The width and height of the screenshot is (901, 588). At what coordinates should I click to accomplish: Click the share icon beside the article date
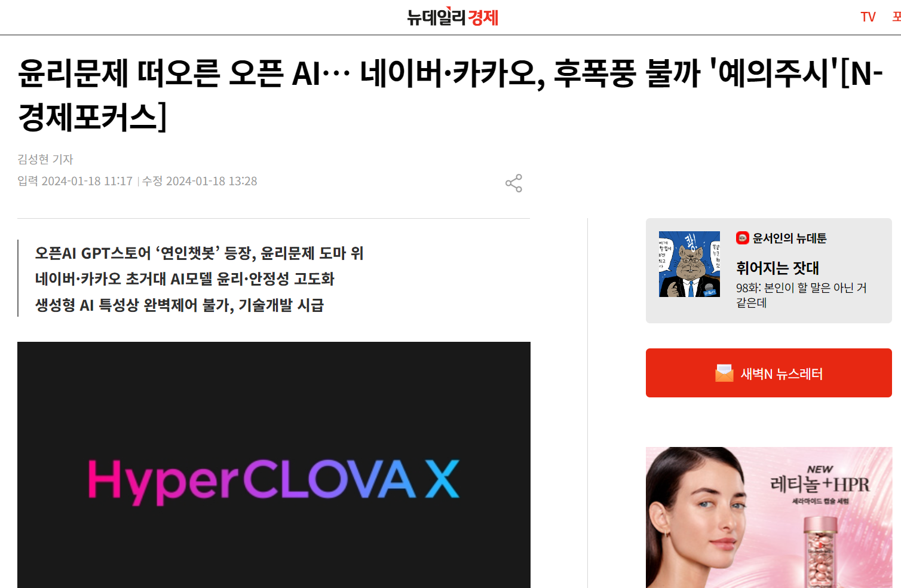point(514,183)
